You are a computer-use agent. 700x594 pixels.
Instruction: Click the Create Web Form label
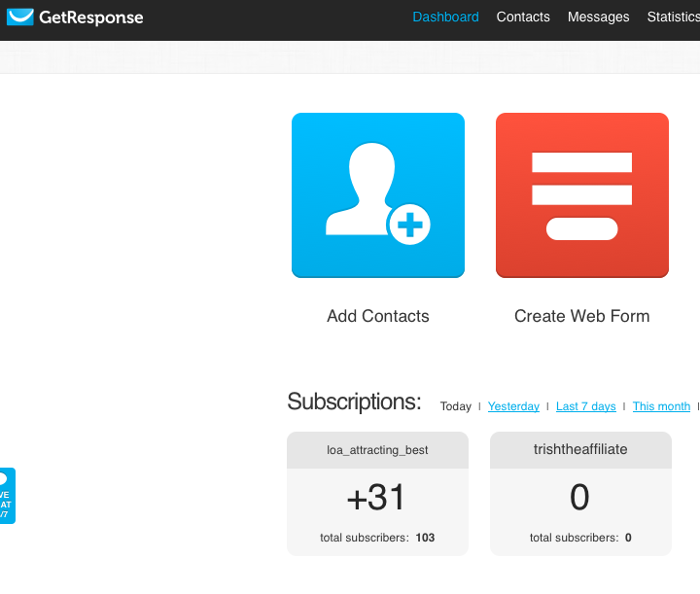click(x=581, y=316)
